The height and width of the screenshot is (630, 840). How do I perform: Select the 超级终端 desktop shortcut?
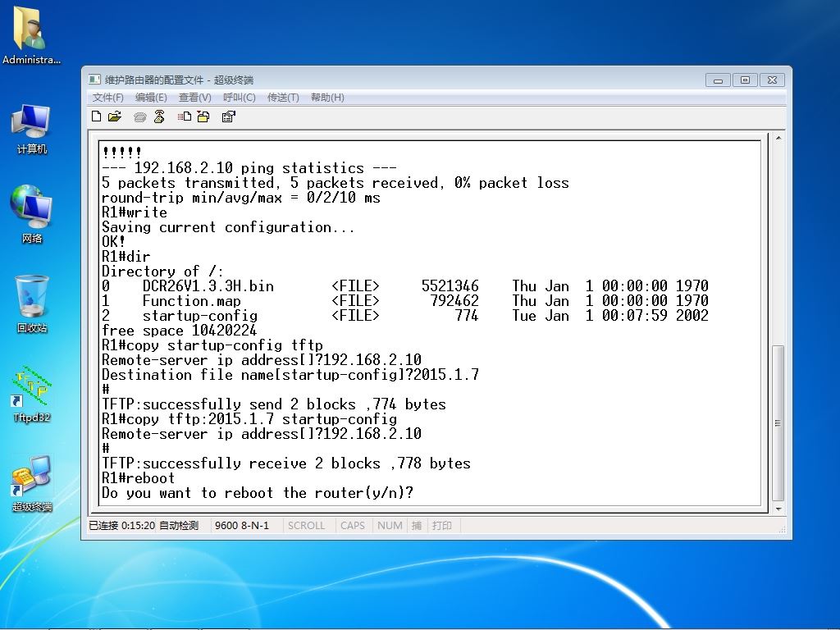[x=32, y=484]
